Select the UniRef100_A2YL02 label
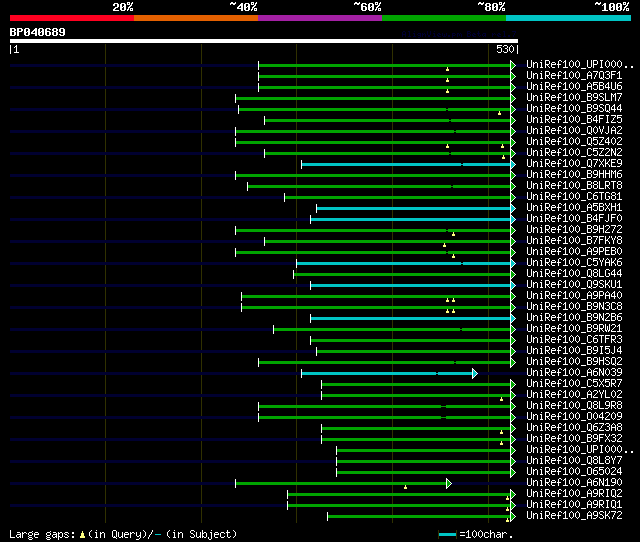Image resolution: width=640 pixels, height=542 pixels. click(574, 395)
